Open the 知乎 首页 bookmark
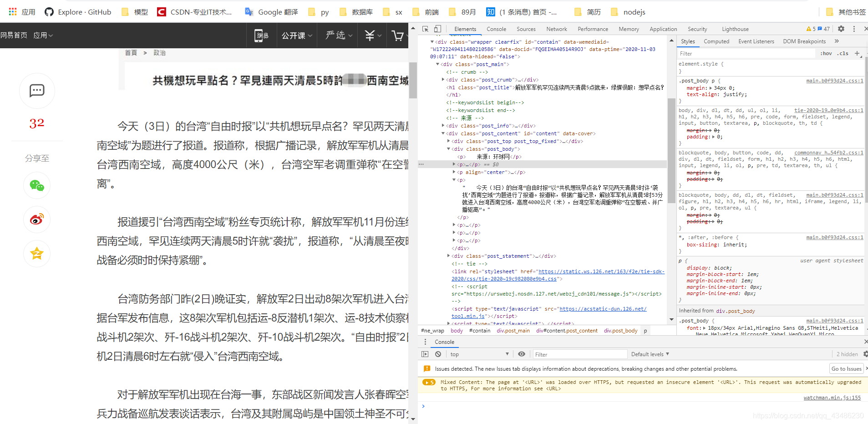 [x=522, y=12]
